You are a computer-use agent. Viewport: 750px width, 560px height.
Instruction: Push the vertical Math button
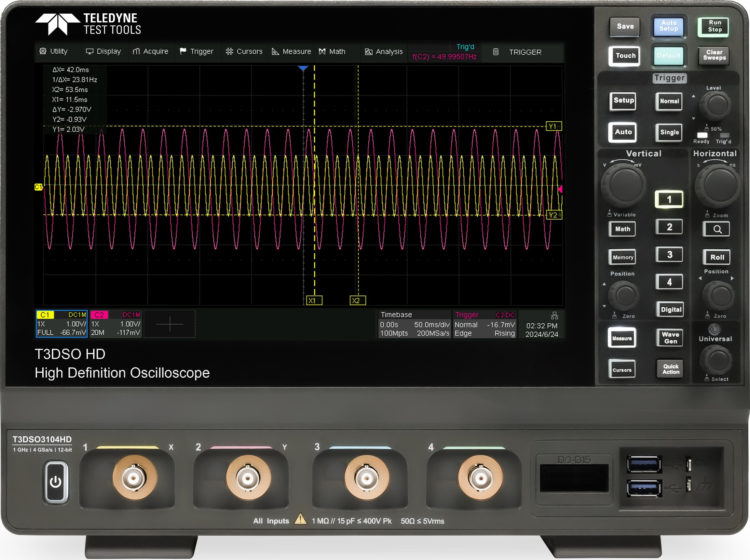pyautogui.click(x=622, y=229)
